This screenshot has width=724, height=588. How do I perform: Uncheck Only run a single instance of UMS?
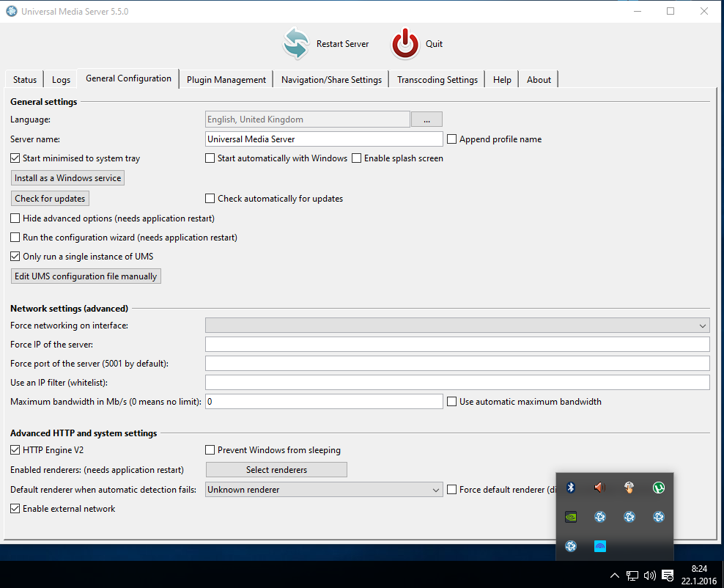(x=15, y=257)
